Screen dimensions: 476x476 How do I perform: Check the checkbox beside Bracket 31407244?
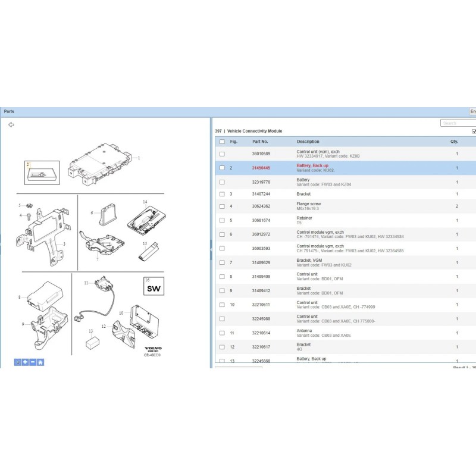(x=223, y=193)
